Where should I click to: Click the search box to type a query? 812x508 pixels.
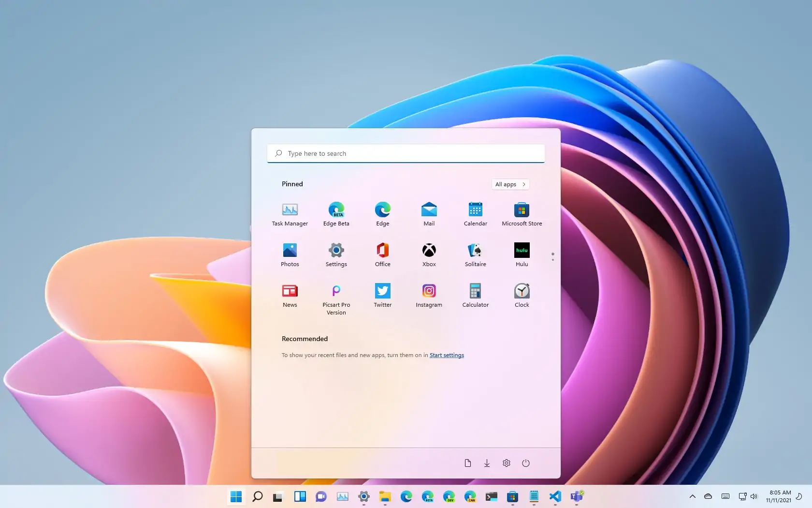point(406,153)
